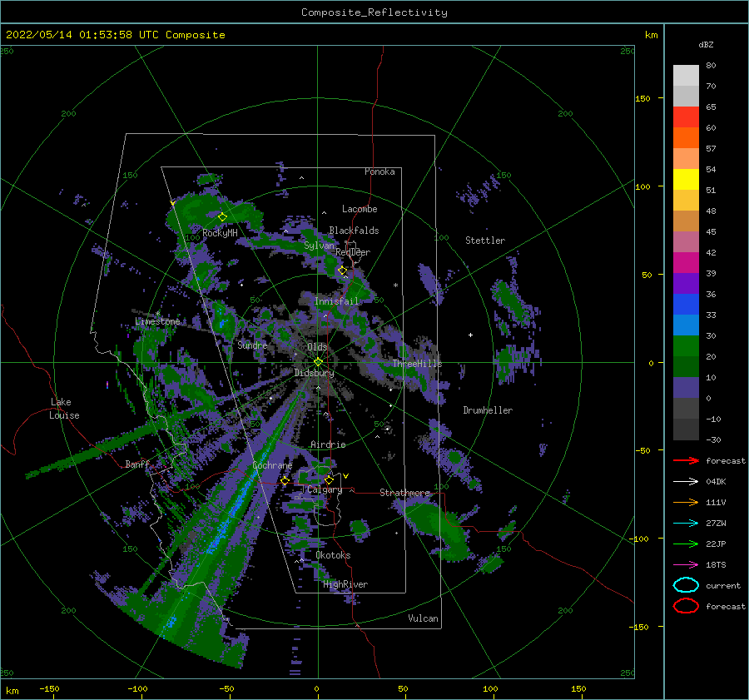
Task: Click the red forecast ellipse legend icon
Action: pos(686,606)
